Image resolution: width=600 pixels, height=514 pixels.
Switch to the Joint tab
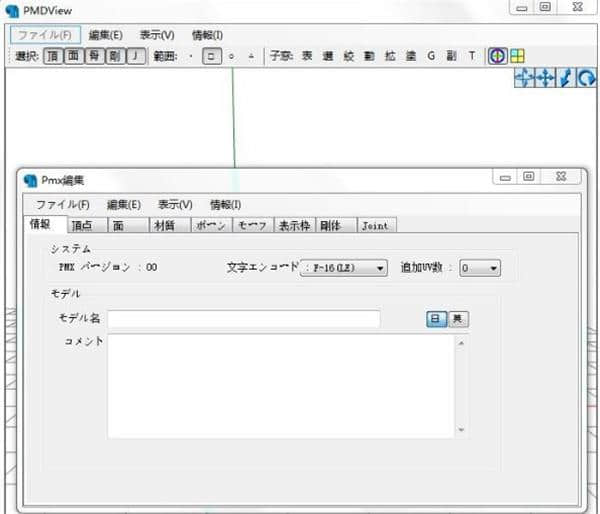click(374, 226)
